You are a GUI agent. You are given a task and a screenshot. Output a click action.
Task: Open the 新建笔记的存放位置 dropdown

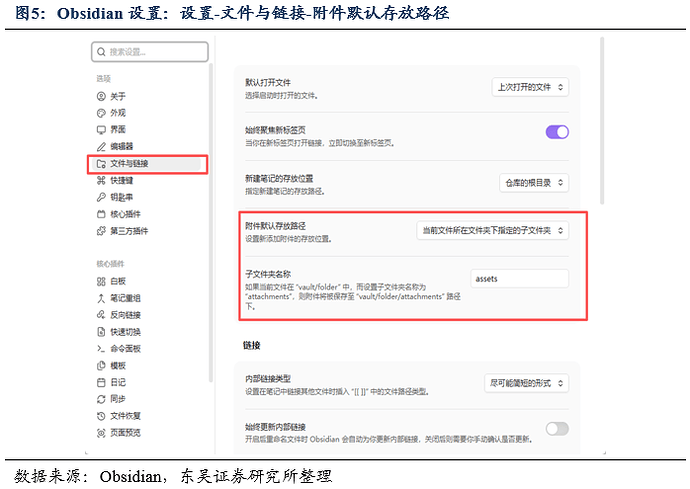click(534, 183)
